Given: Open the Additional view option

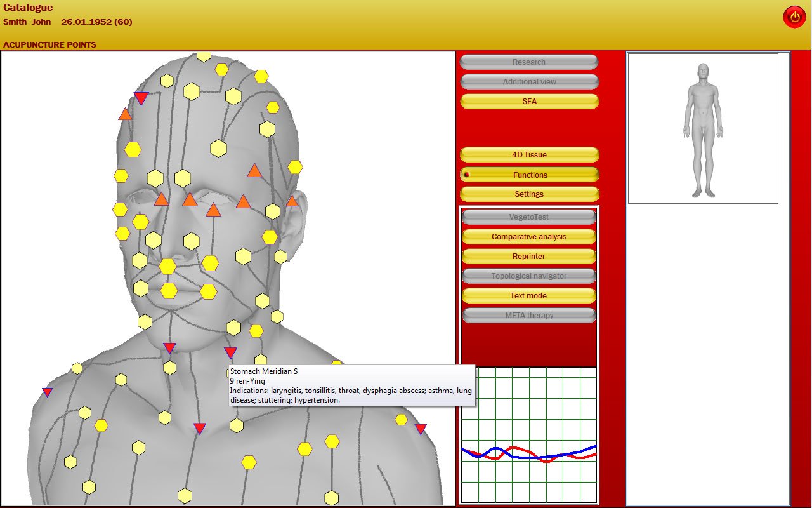Looking at the screenshot, I should click(528, 82).
